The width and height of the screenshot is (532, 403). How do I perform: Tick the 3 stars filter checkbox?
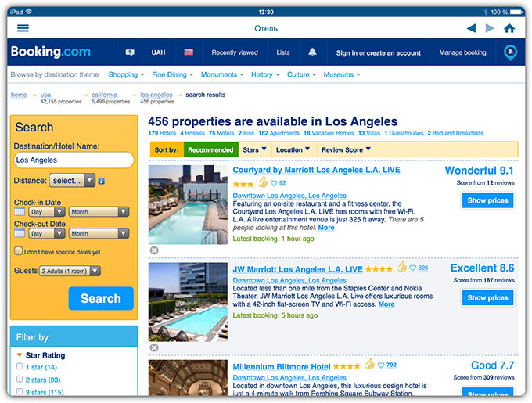20,391
